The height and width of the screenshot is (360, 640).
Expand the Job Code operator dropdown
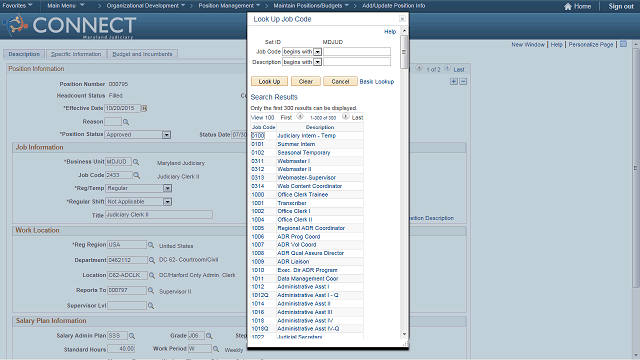tap(317, 52)
